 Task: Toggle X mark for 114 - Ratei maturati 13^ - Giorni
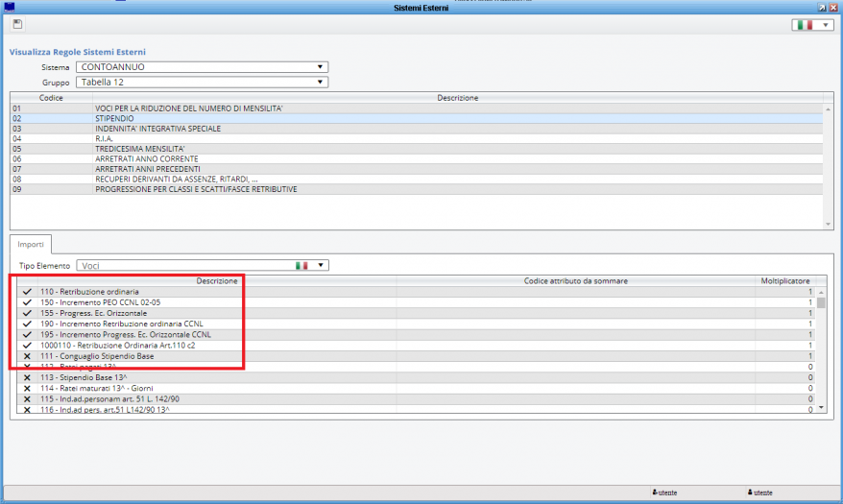point(27,389)
